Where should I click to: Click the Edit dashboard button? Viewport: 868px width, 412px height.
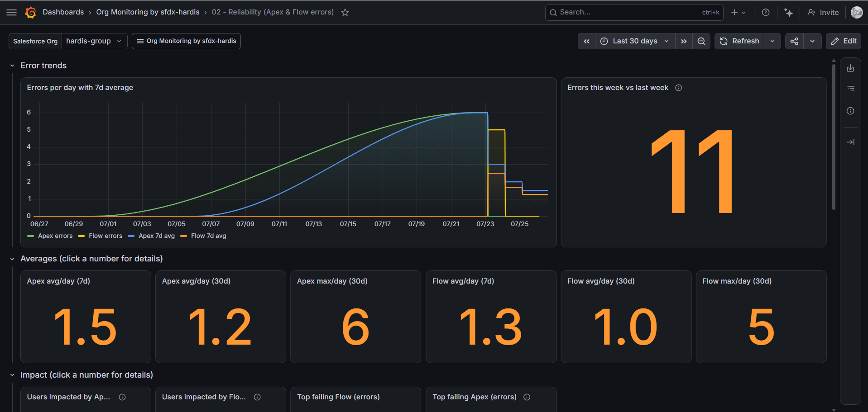click(844, 41)
